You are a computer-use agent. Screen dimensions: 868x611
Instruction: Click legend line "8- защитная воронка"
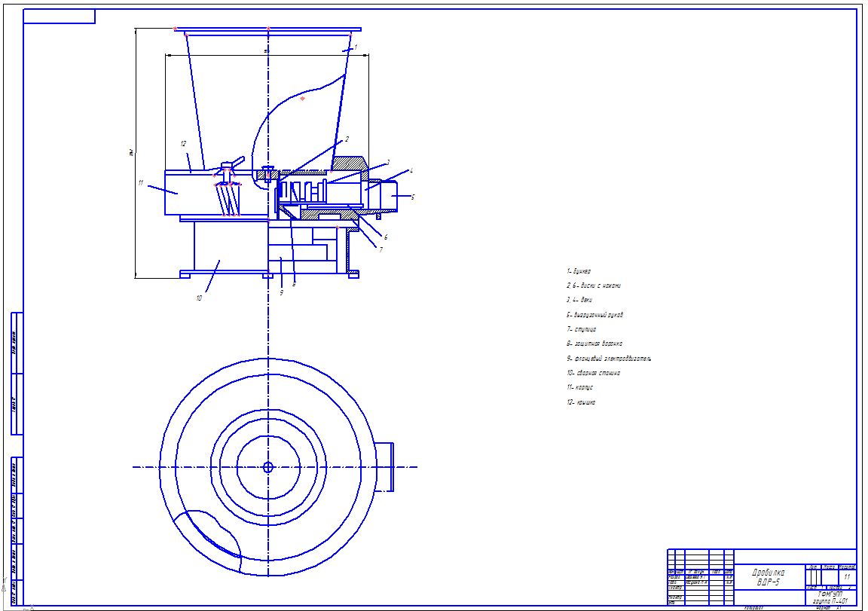594,344
